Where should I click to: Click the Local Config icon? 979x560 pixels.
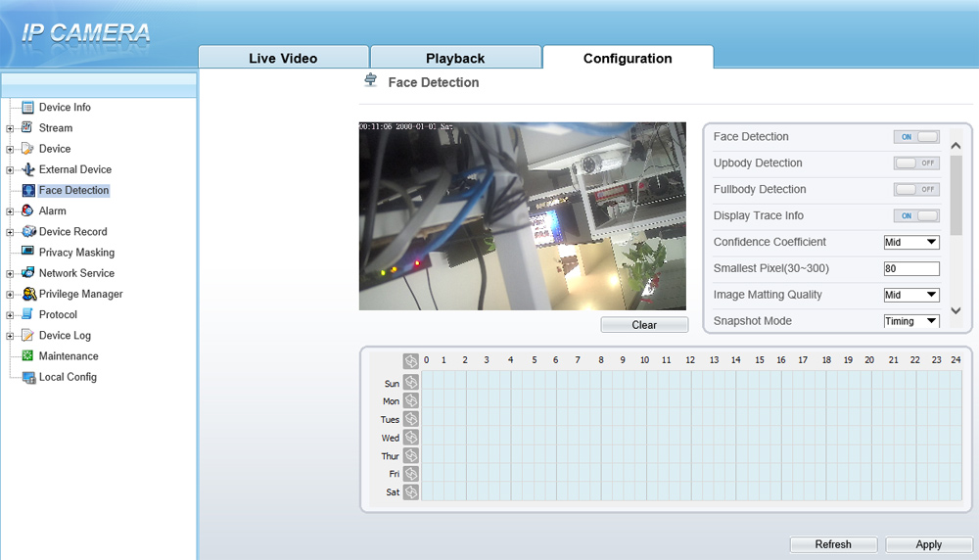click(x=28, y=377)
